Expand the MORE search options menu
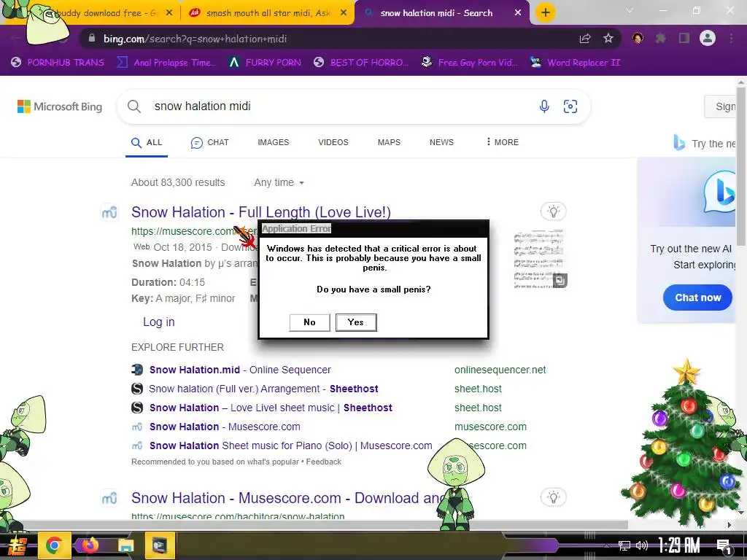The width and height of the screenshot is (747, 560). pyautogui.click(x=503, y=142)
